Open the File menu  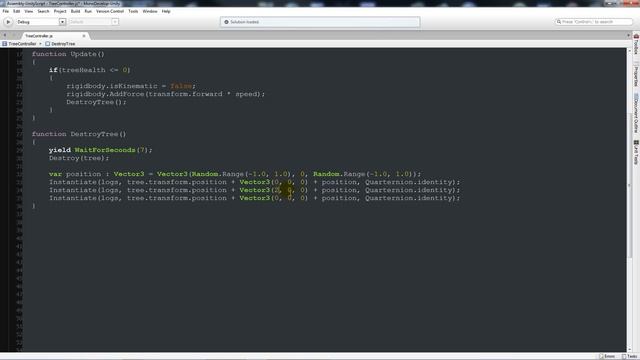[6, 11]
